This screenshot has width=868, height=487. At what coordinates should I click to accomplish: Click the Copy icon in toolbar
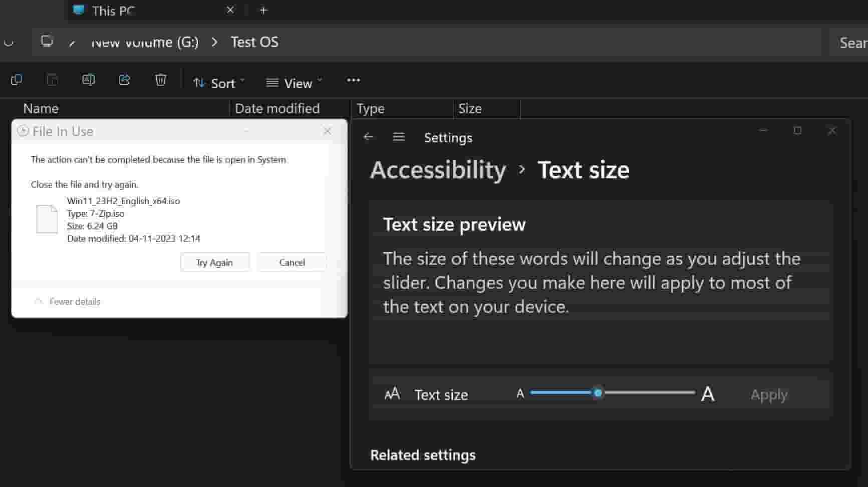(x=17, y=80)
